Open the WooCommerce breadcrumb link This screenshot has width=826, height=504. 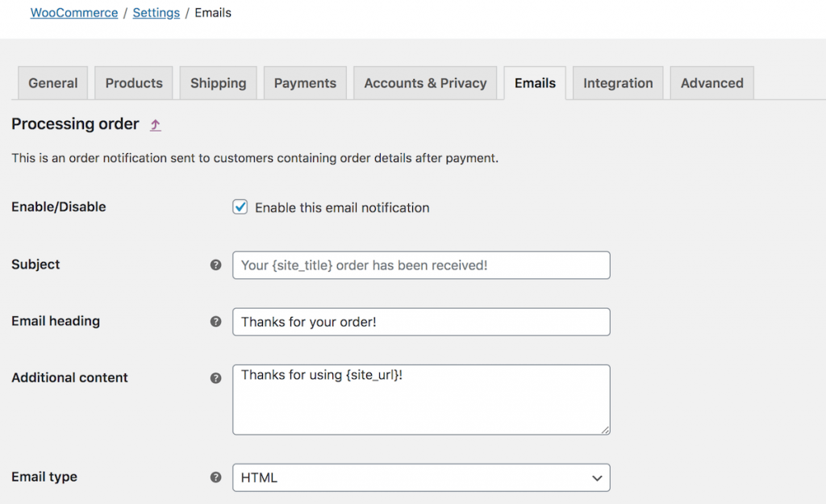(73, 12)
